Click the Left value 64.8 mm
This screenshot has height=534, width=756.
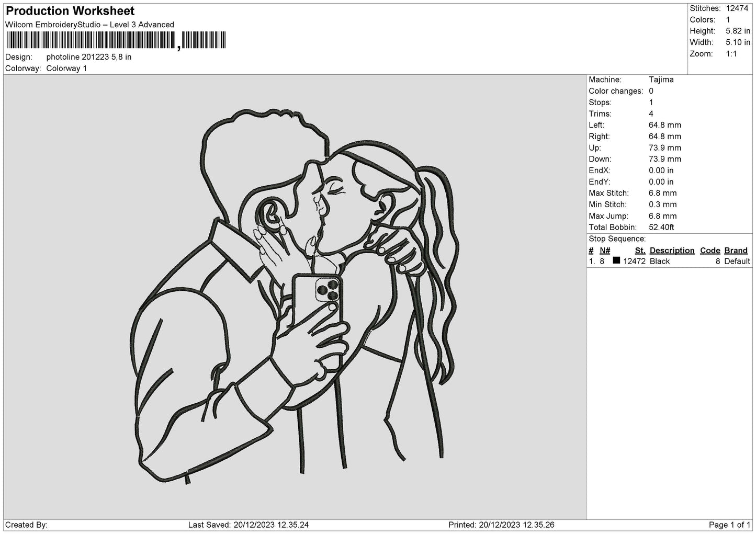point(664,125)
